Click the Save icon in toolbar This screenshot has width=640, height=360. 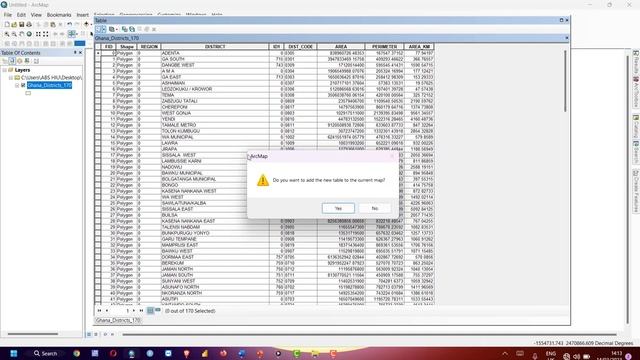(22, 24)
